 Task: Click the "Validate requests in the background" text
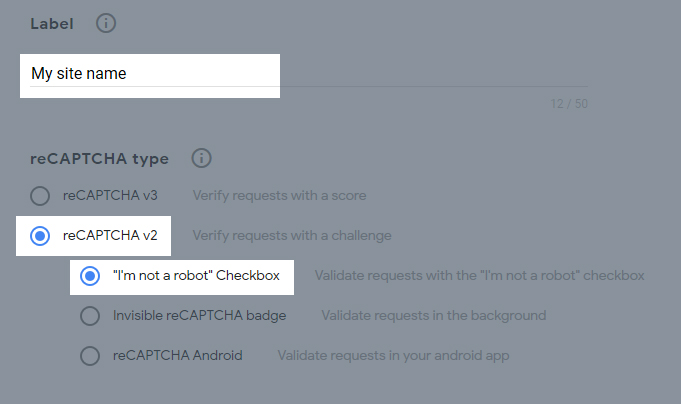coord(434,315)
